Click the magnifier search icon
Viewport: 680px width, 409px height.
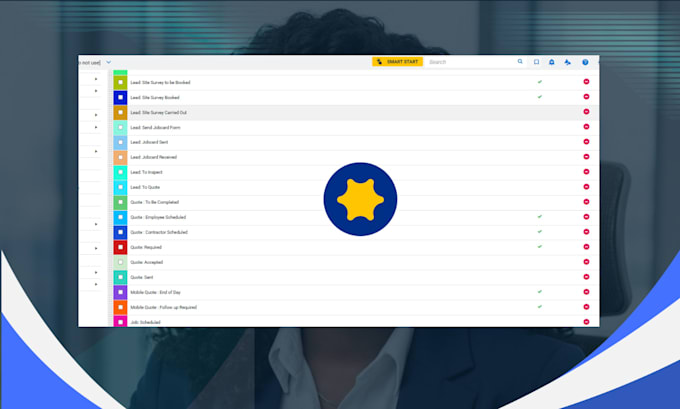(x=520, y=62)
